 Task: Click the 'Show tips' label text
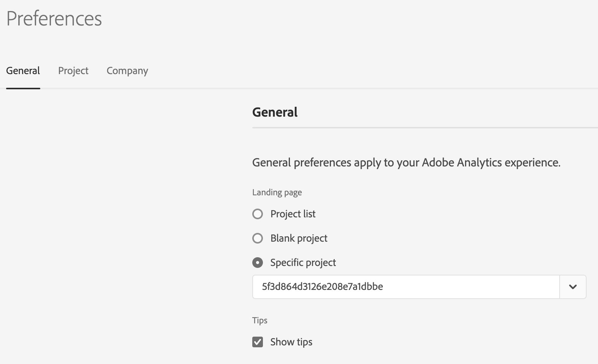pyautogui.click(x=291, y=342)
